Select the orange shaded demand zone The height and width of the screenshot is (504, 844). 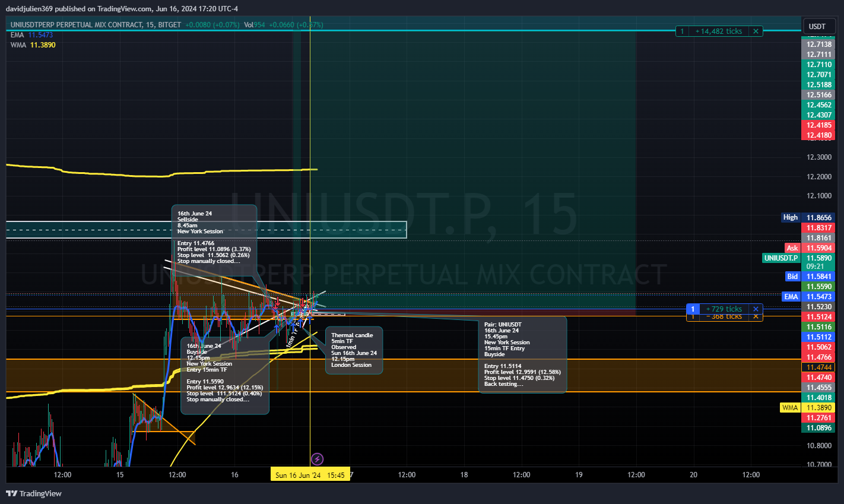point(403,375)
